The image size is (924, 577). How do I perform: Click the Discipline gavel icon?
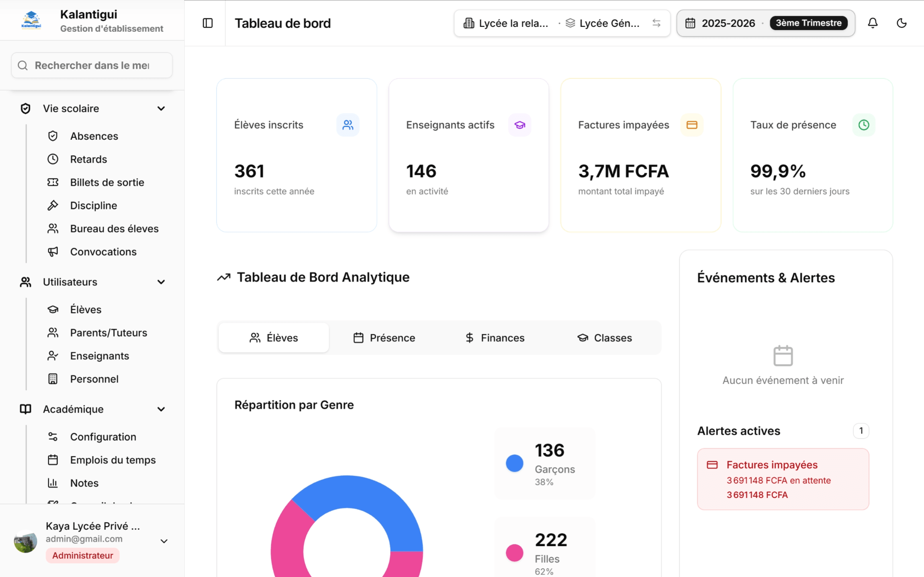click(53, 205)
